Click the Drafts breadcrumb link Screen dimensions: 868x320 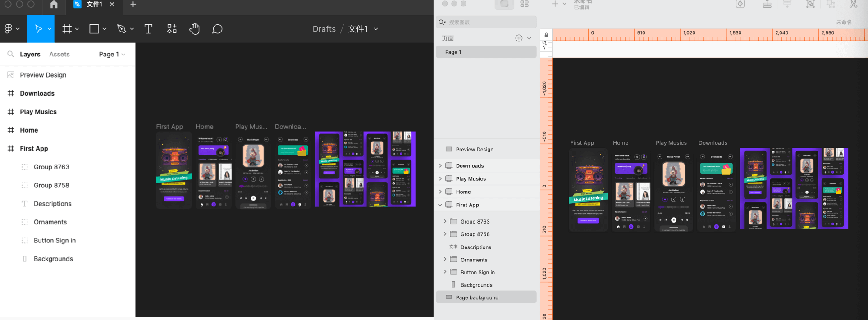(324, 29)
